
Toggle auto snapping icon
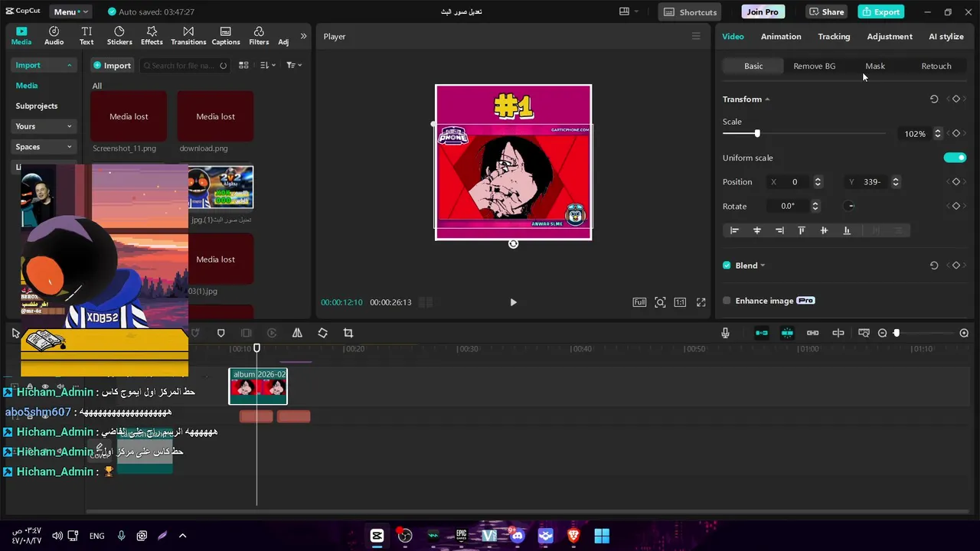pos(787,333)
